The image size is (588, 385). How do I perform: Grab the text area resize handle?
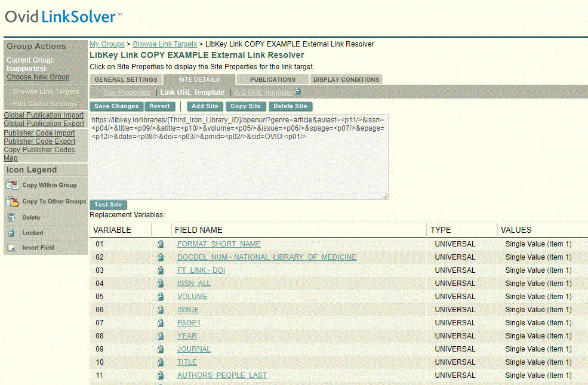coord(385,196)
